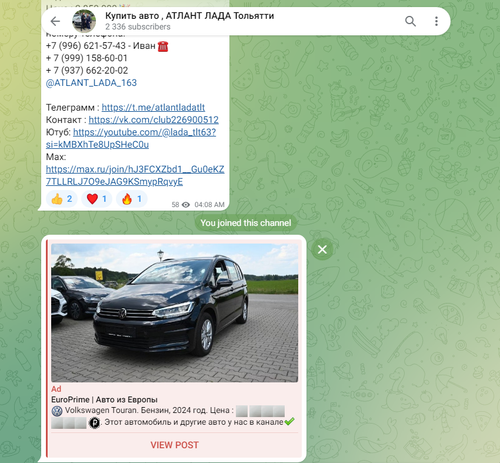This screenshot has width=500, height=463.
Task: Click the 2 336 subscribers label
Action: (x=138, y=27)
